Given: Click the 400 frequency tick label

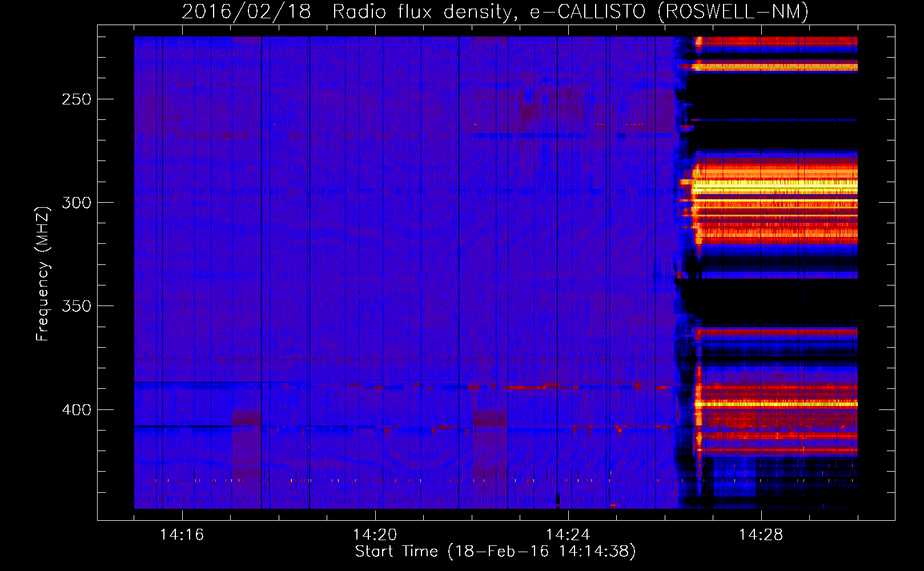Looking at the screenshot, I should pyautogui.click(x=77, y=410).
